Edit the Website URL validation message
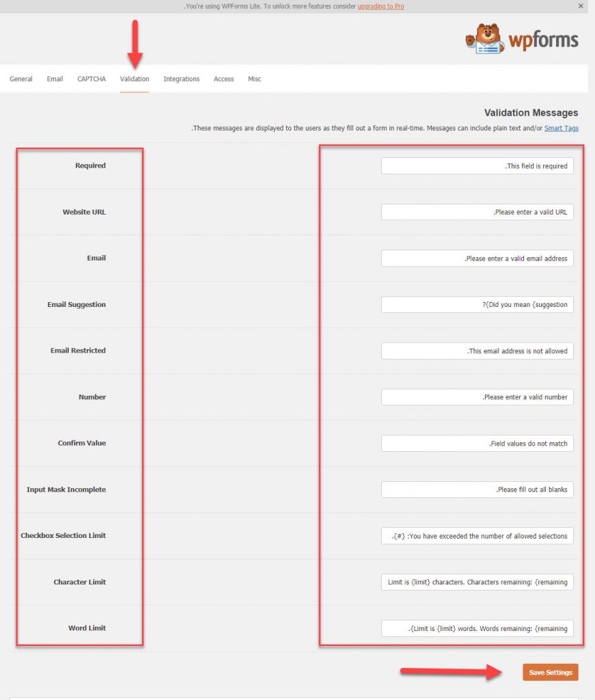 pyautogui.click(x=477, y=212)
